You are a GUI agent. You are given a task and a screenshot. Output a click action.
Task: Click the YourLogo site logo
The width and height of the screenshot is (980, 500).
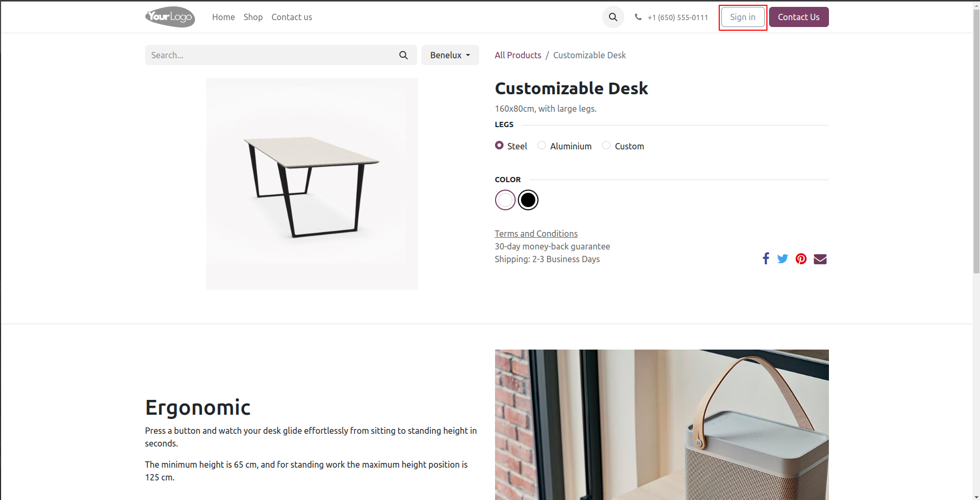[170, 17]
